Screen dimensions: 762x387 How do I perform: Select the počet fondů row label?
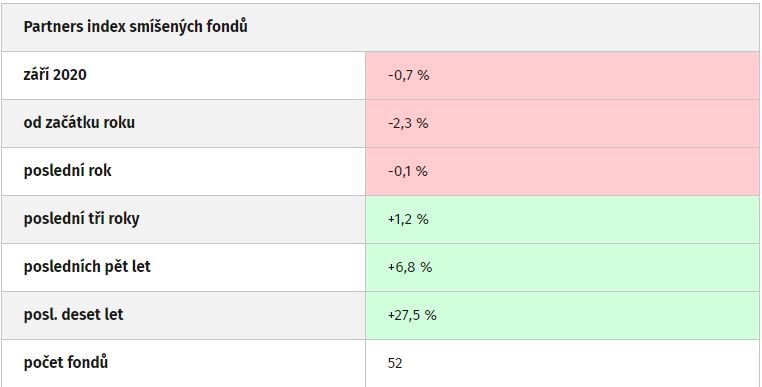point(66,363)
